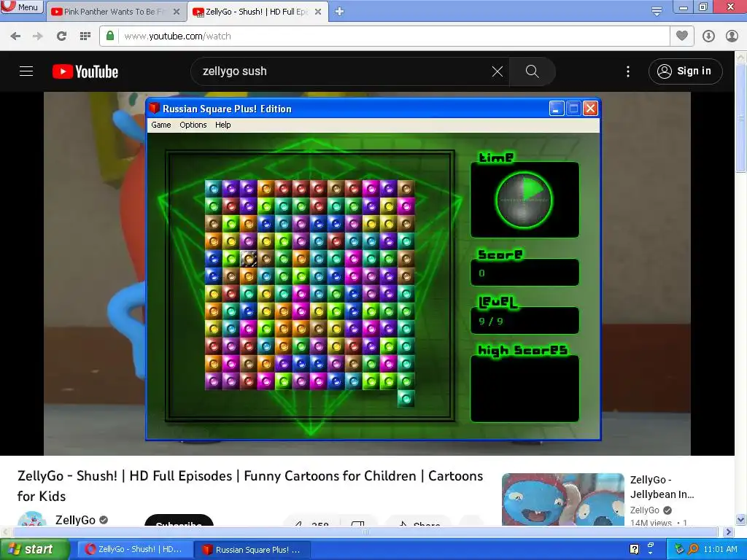This screenshot has height=560, width=747.
Task: Go forward using the browser forward arrow
Action: pos(38,36)
